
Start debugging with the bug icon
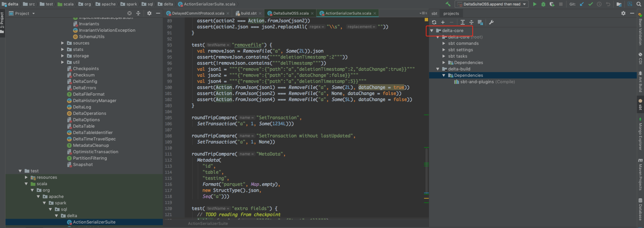coord(543,4)
